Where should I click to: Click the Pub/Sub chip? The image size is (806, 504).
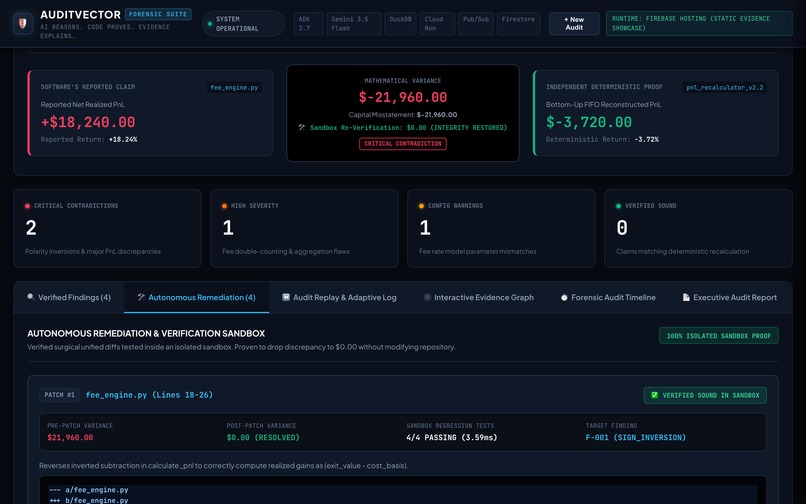[476, 24]
